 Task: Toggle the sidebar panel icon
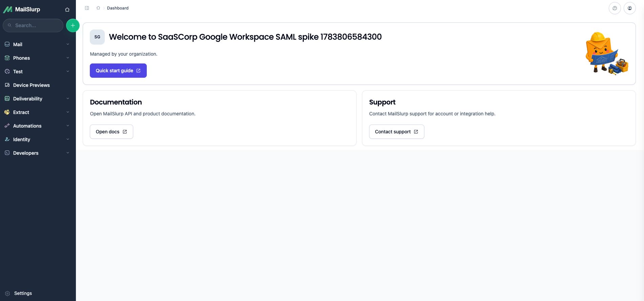click(x=87, y=8)
